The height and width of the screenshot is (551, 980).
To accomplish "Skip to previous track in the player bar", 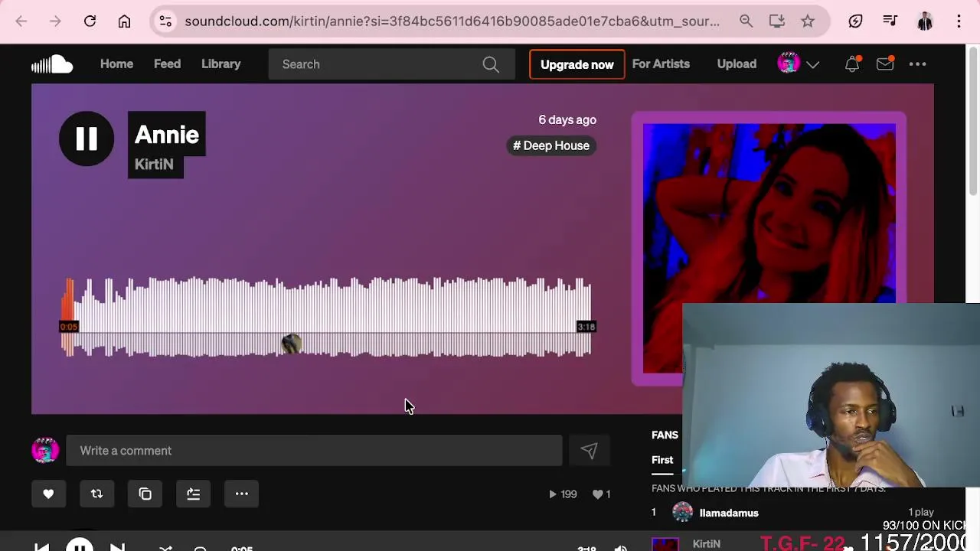I will pyautogui.click(x=42, y=546).
